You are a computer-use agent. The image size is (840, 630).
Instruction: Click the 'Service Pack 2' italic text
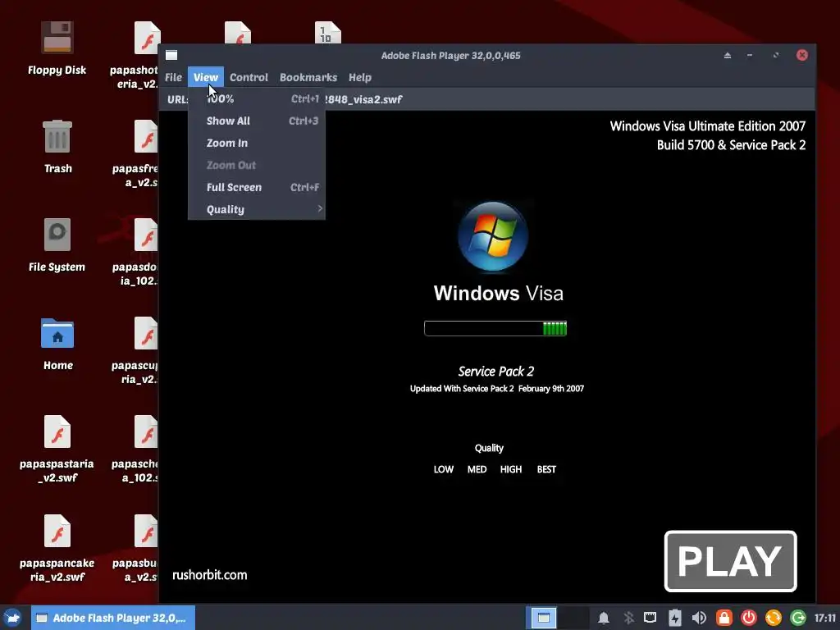click(x=496, y=372)
